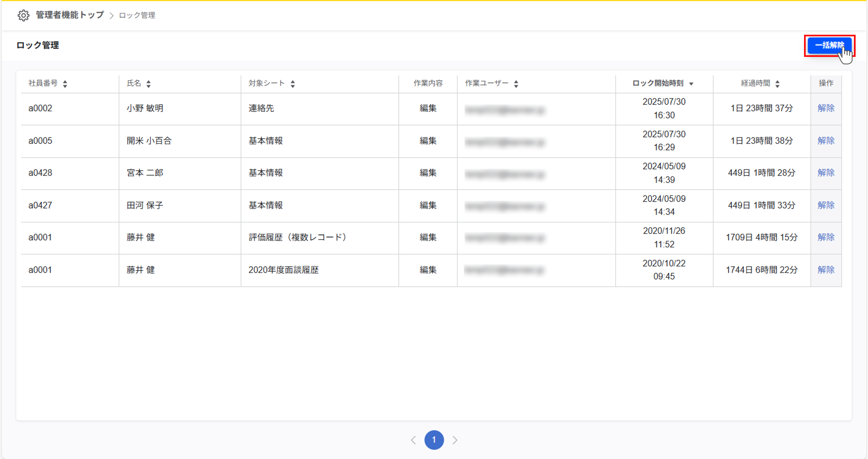Sort by 社員番号 column arrows
This screenshot has width=868, height=459.
click(65, 84)
